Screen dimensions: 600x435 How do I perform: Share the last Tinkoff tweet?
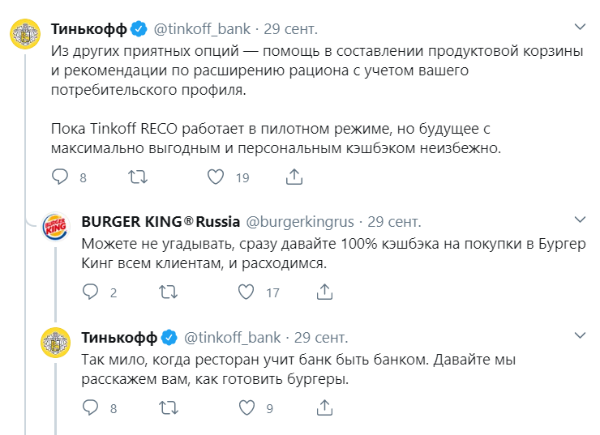324,407
